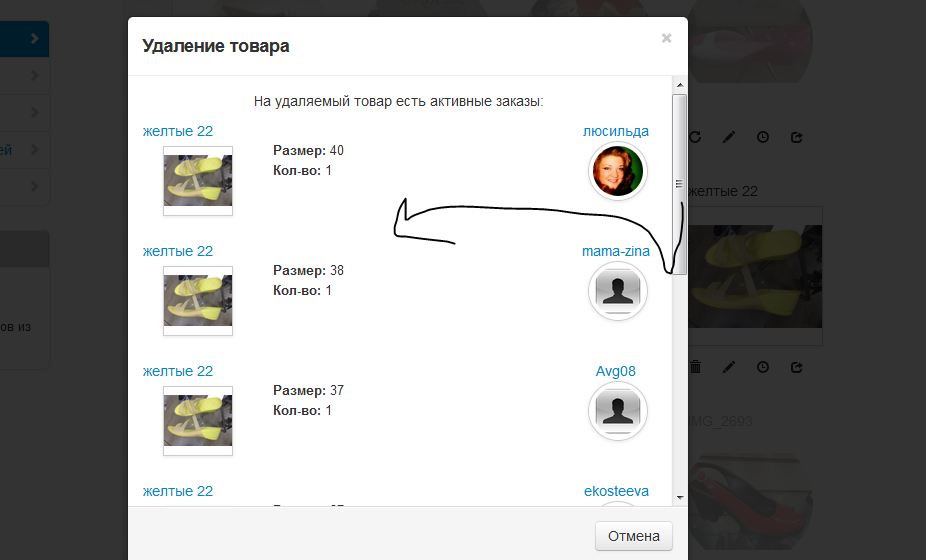Click люсильда's avatar photo
This screenshot has height=560, width=926.
pyautogui.click(x=618, y=171)
